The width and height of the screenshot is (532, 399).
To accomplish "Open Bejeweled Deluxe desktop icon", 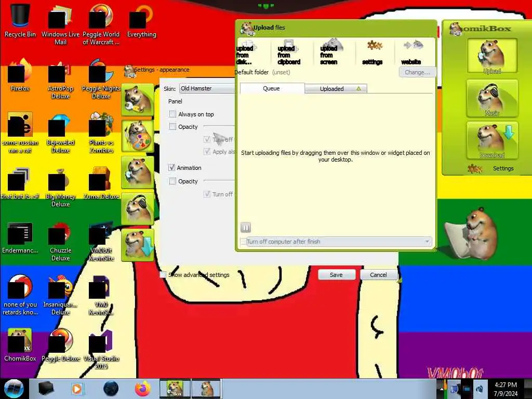I will (60, 133).
